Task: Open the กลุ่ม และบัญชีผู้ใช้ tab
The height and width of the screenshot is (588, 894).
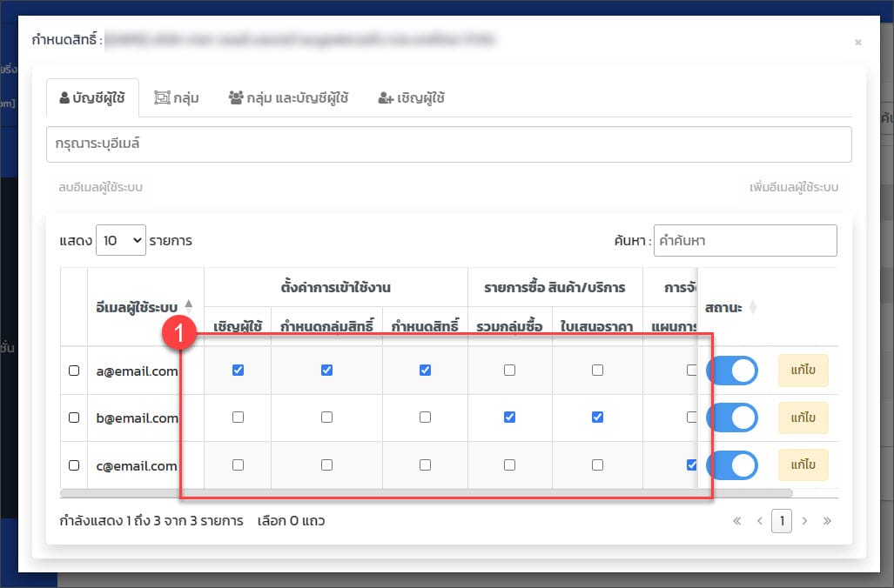Action: (288, 98)
